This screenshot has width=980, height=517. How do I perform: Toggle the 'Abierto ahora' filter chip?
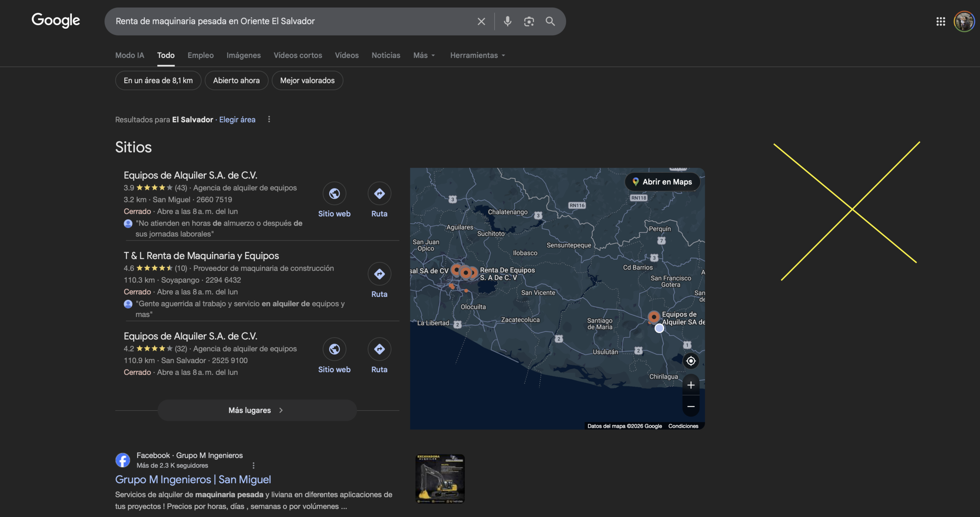pyautogui.click(x=236, y=80)
